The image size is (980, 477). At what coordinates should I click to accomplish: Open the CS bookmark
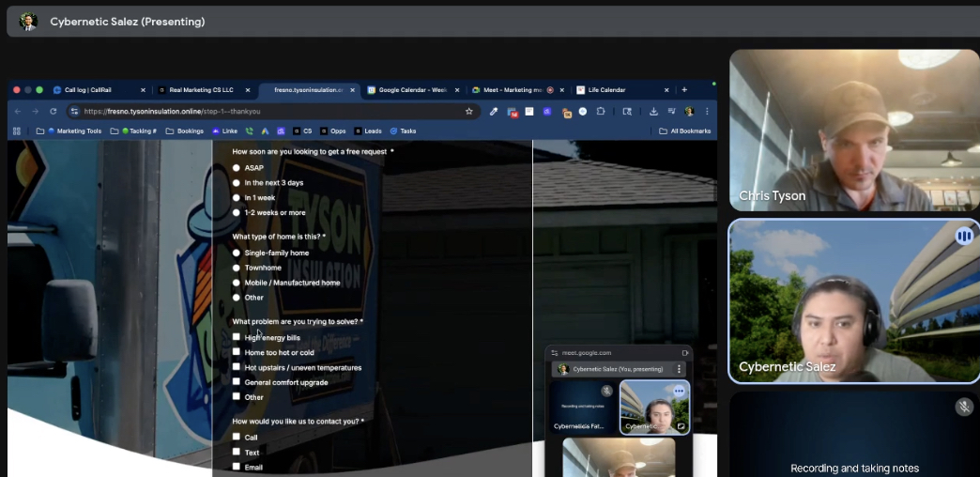[302, 131]
